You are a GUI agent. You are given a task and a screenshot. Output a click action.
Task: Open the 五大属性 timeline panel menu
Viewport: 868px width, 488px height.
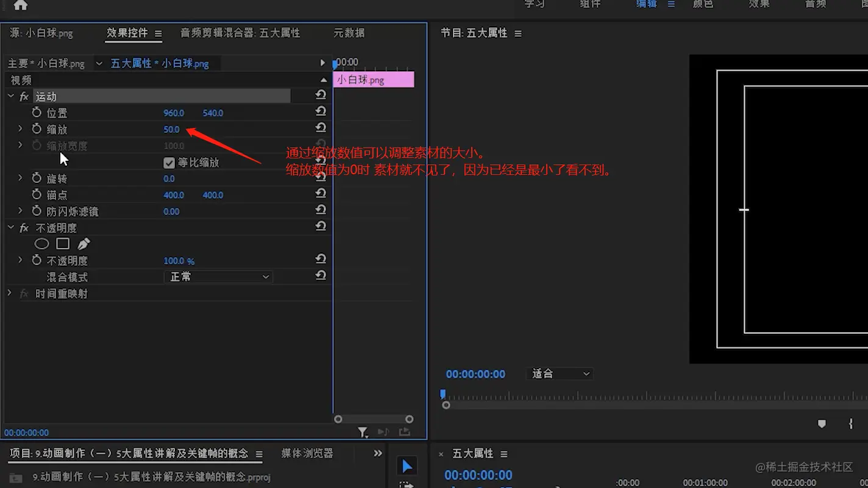503,454
